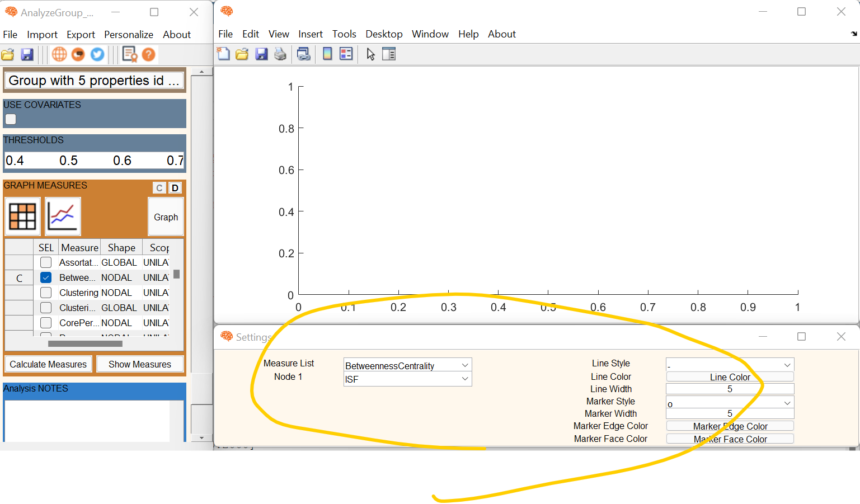Insert a colorbar in the plot figure

tap(327, 54)
